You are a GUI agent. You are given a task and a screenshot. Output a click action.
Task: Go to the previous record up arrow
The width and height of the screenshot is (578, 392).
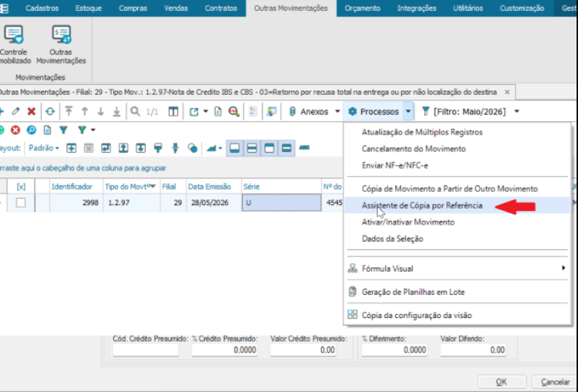coord(85,112)
